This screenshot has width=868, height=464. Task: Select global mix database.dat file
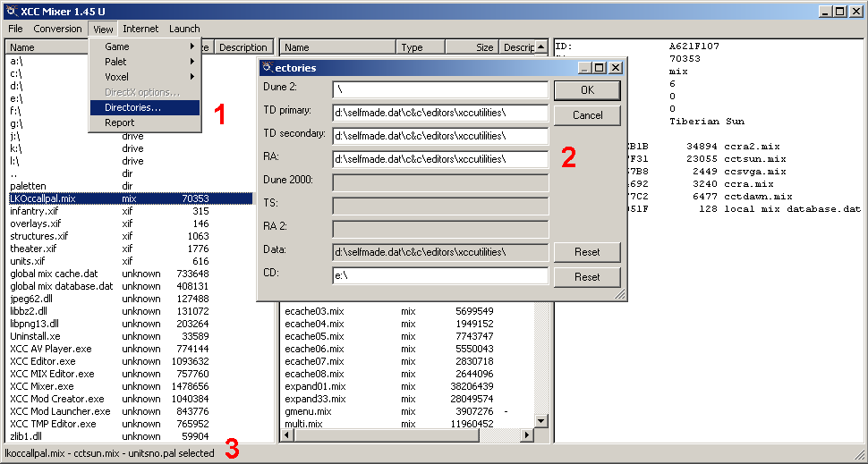pos(62,286)
